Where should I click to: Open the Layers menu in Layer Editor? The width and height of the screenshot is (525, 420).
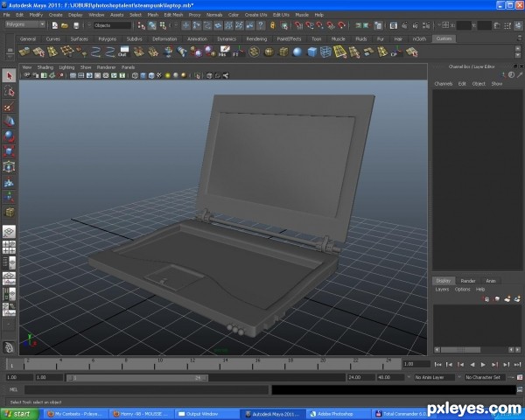coord(442,289)
